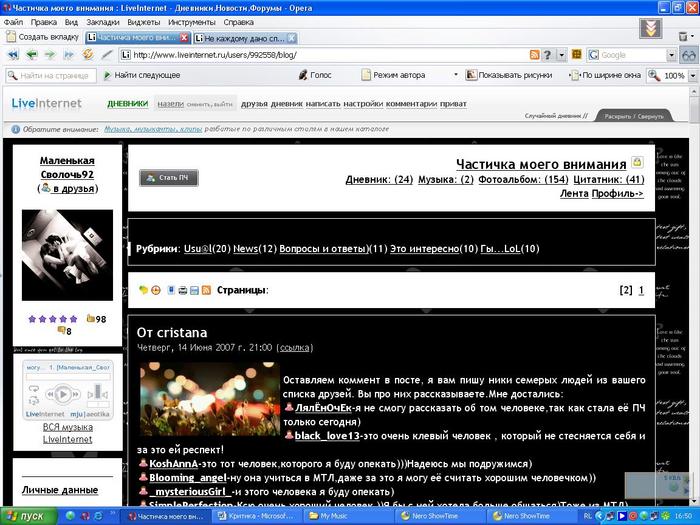Reload the page with the refresh icon
This screenshot has width=700, height=525.
point(88,54)
